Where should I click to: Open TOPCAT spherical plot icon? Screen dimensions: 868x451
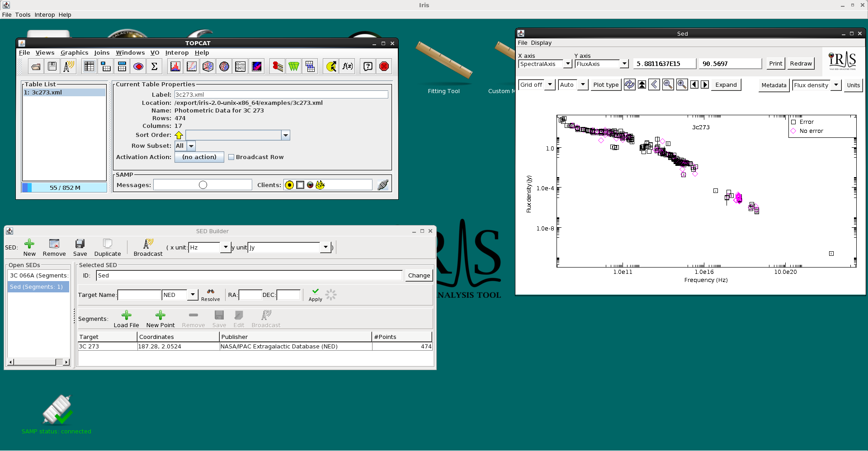(224, 66)
